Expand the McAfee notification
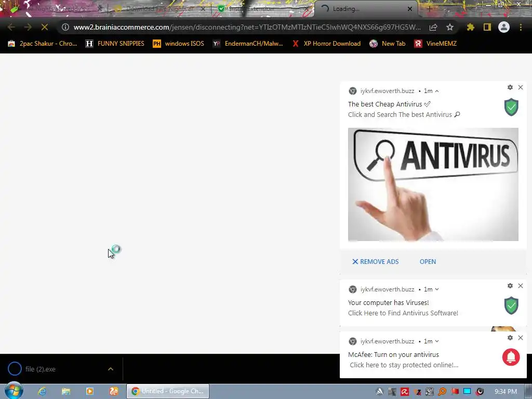 click(437, 341)
